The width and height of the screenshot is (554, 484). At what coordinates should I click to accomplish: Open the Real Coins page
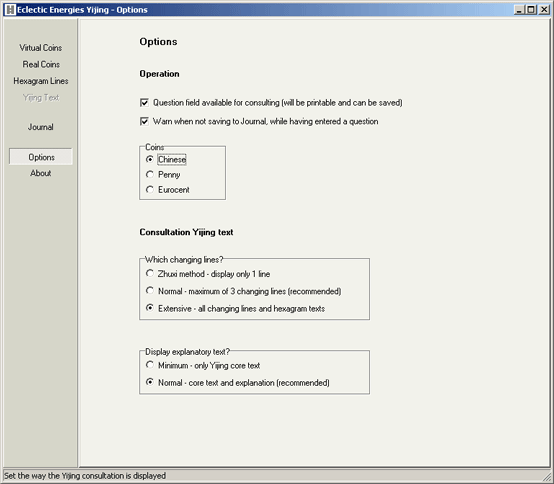(41, 64)
